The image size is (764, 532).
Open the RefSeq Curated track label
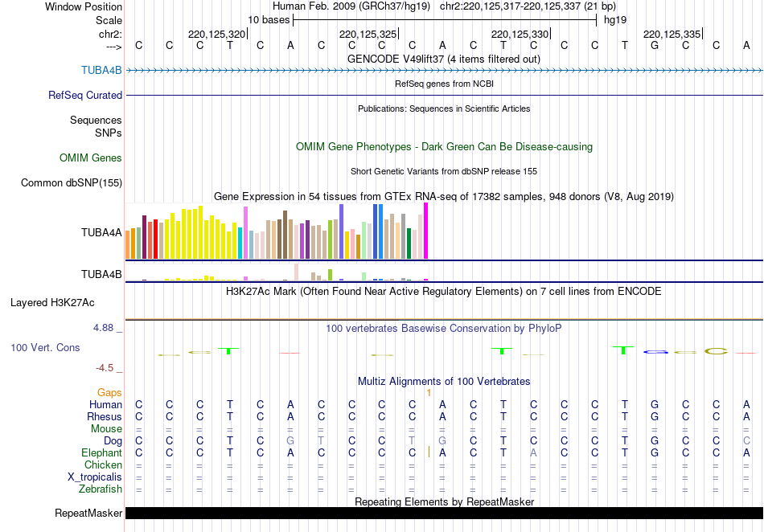click(84, 95)
